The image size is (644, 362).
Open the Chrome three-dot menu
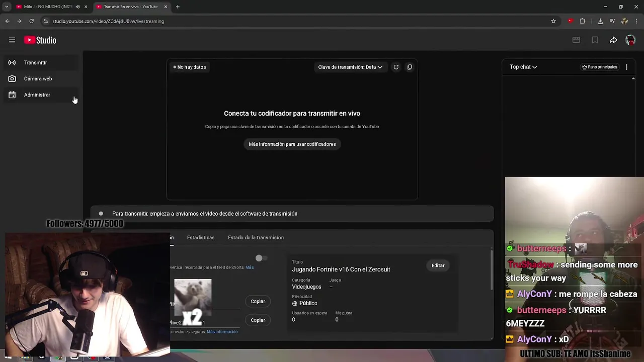coord(636,21)
